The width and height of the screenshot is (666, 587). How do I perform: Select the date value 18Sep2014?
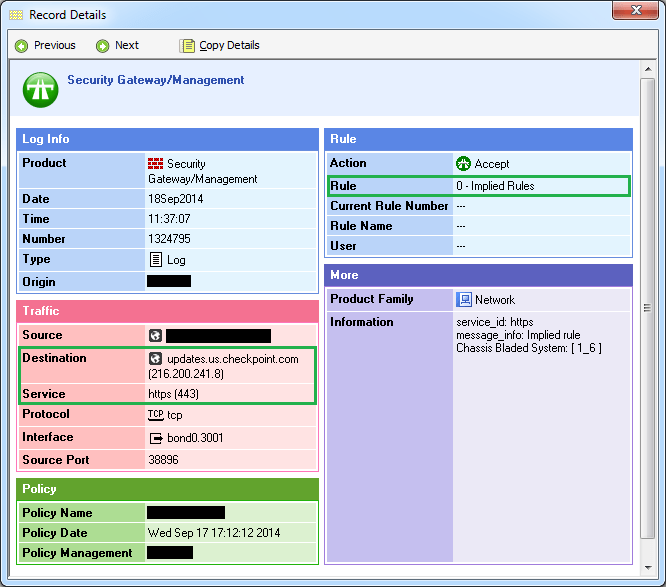pyautogui.click(x=175, y=199)
